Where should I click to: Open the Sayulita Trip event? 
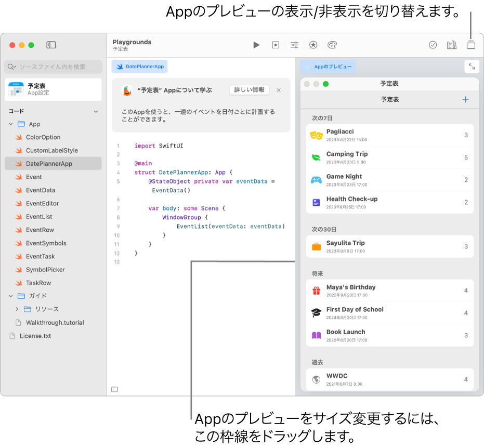[x=389, y=246]
